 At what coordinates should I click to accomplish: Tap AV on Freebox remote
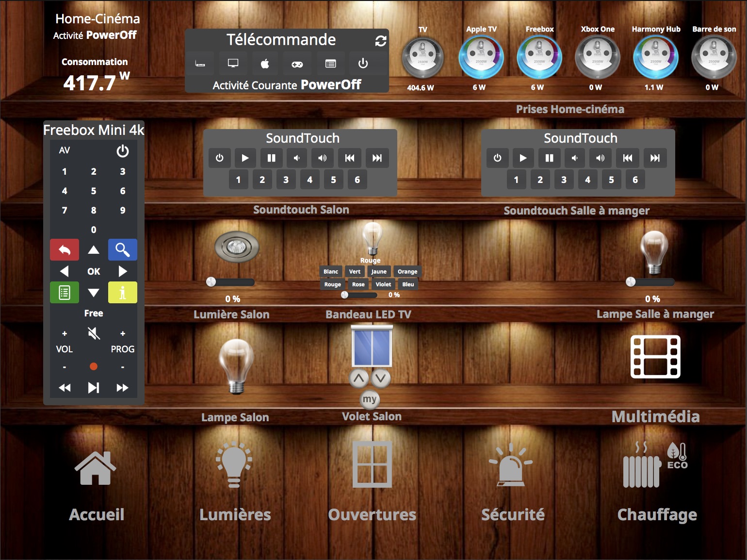(x=65, y=150)
